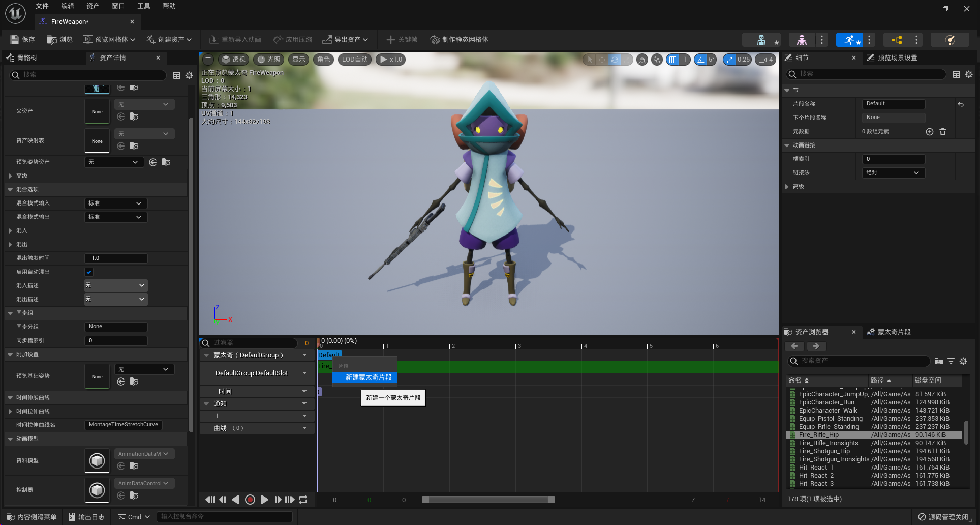
Task: Play the animation in reverse
Action: (236, 500)
